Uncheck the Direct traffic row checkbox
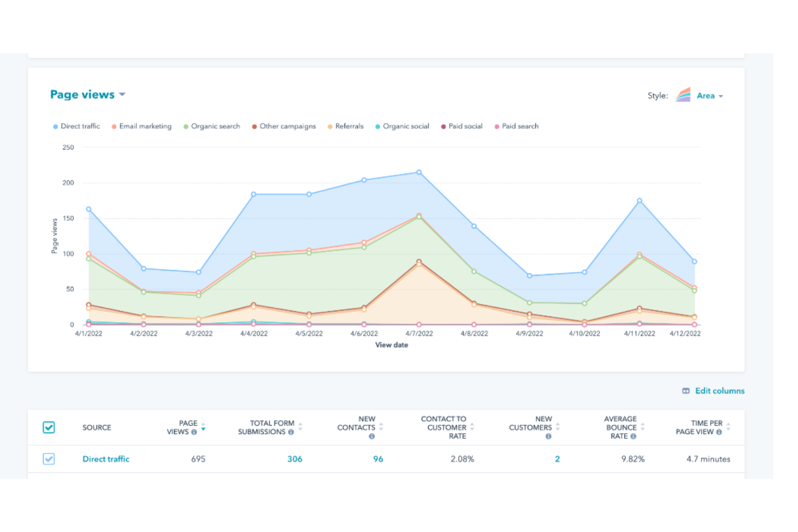The width and height of the screenshot is (798, 532). (x=49, y=459)
